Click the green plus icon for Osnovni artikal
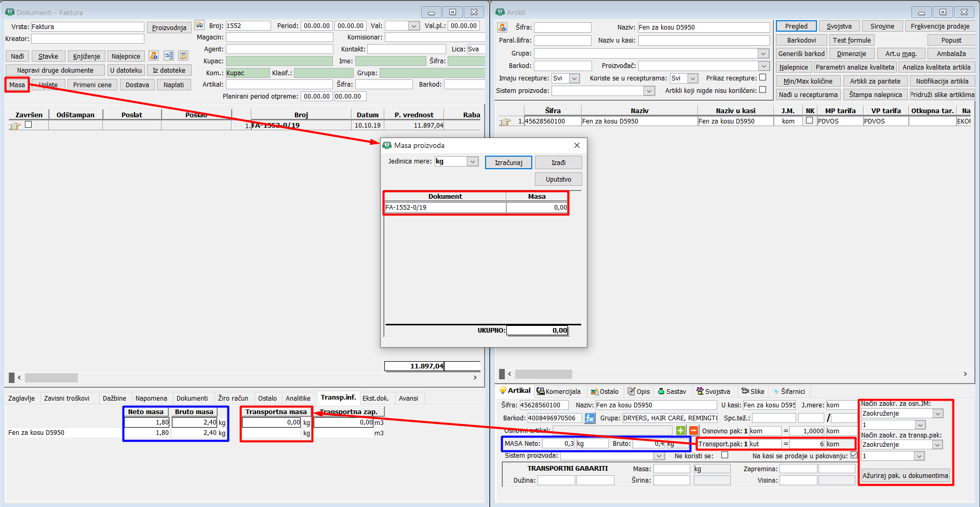This screenshot has height=507, width=980. click(x=680, y=431)
